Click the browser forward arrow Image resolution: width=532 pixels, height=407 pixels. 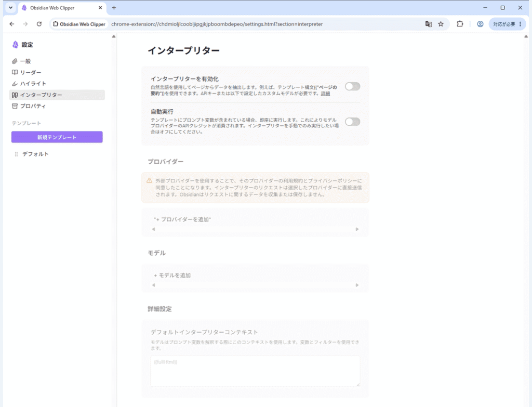[x=25, y=24]
